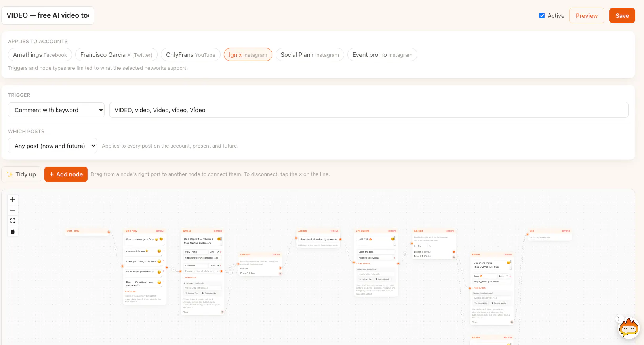
Task: Disconnect the line from Link buttons to A/B split
Action: point(405,254)
